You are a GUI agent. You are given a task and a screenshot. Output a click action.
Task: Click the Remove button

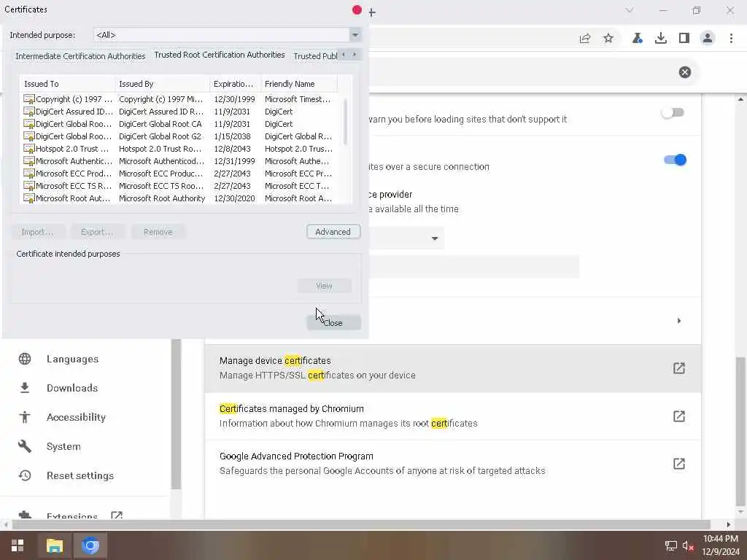[158, 232]
